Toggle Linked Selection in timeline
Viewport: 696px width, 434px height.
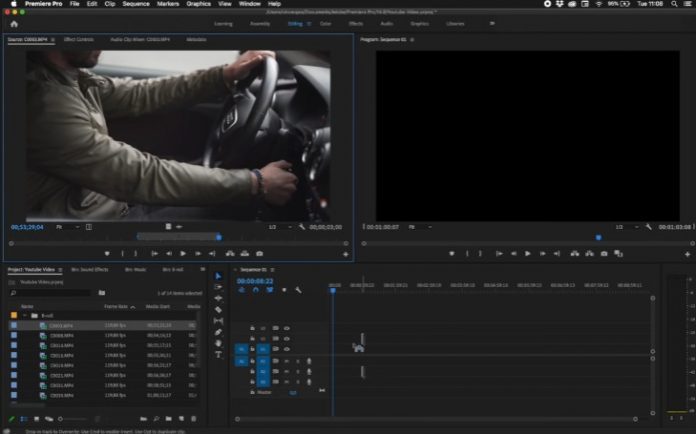[x=270, y=290]
